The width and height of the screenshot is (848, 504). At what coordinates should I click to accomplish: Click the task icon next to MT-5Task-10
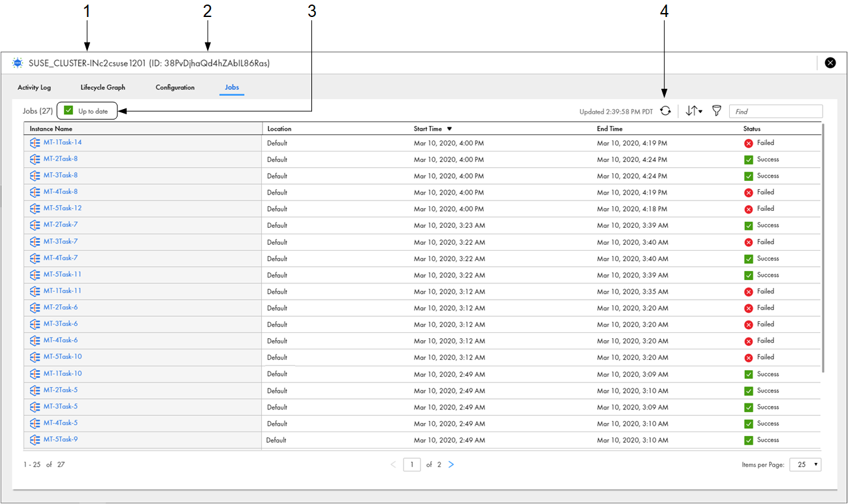35,357
